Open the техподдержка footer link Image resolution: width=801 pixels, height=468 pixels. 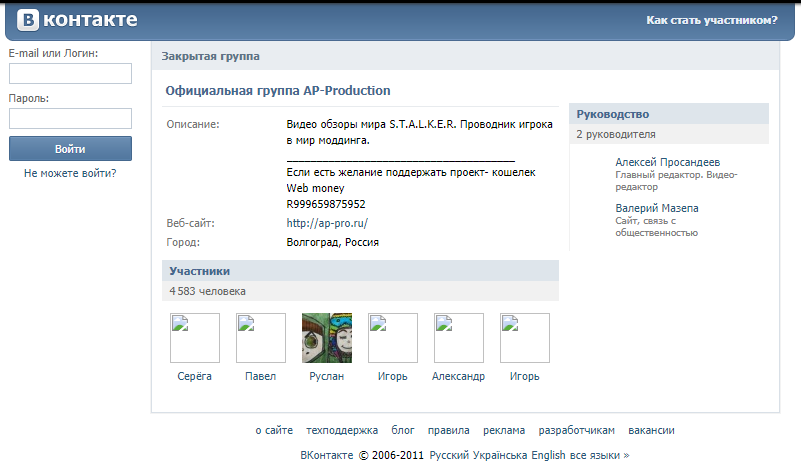coord(342,430)
